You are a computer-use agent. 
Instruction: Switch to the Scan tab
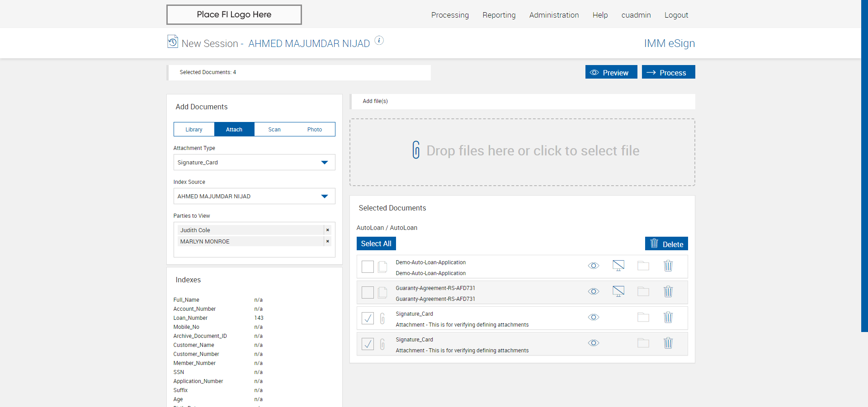pos(274,129)
